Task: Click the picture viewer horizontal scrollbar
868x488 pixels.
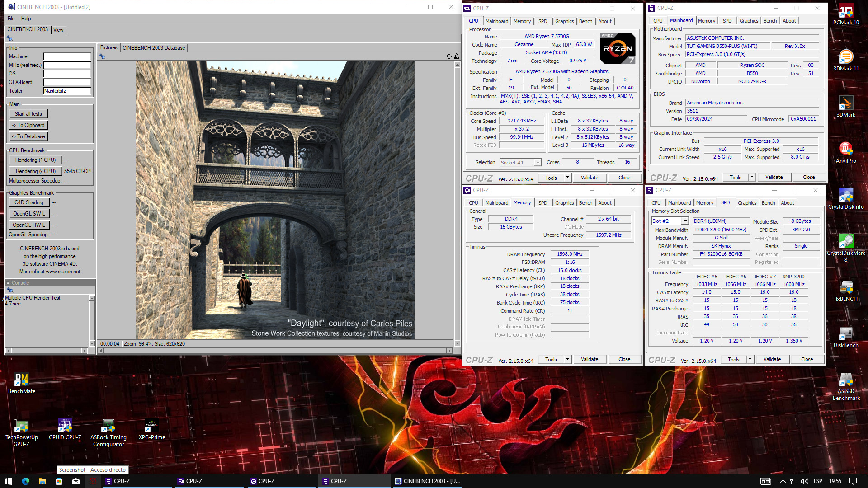Action: (x=276, y=351)
